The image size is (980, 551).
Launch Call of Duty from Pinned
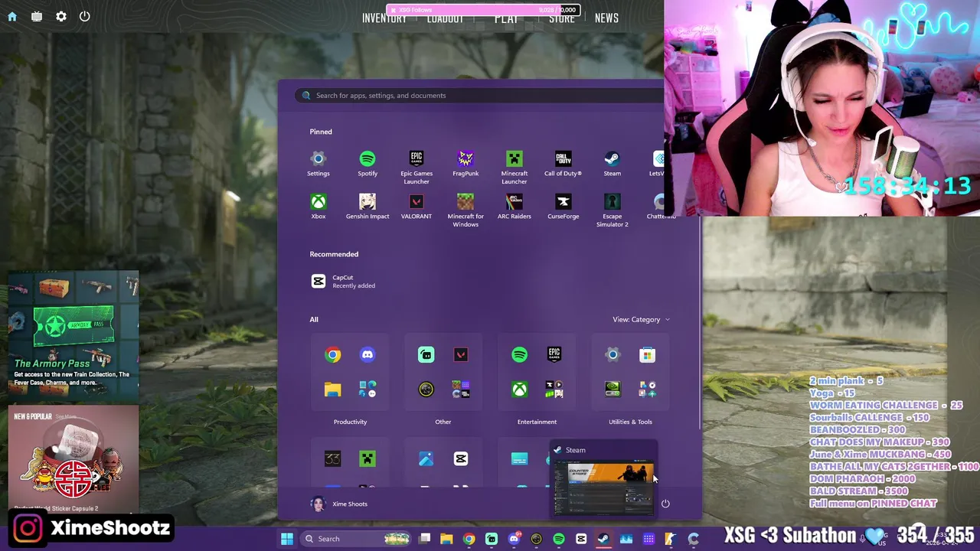pos(563,164)
